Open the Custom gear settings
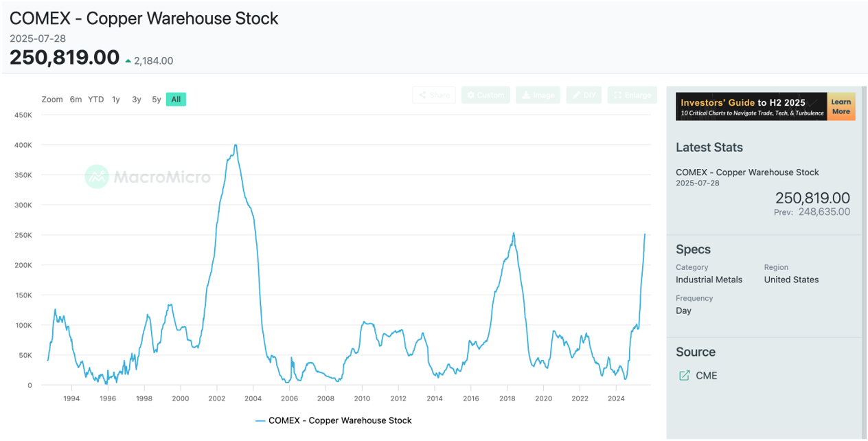868x441 pixels. pos(486,95)
